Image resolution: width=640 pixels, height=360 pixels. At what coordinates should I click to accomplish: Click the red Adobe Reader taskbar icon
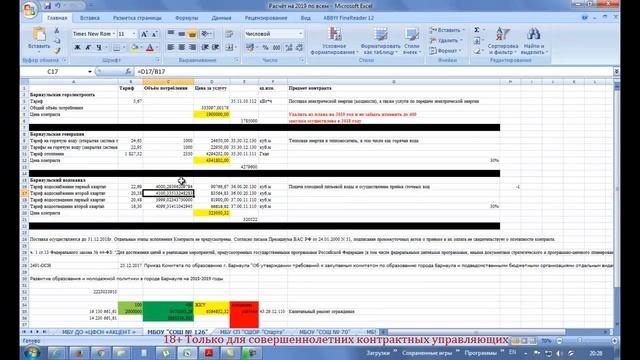coord(209,353)
